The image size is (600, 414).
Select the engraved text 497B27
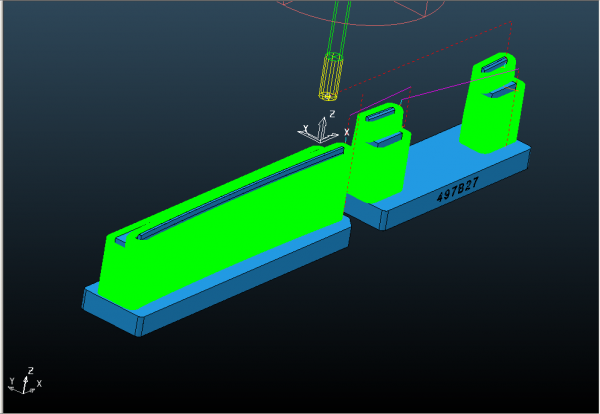pos(458,189)
